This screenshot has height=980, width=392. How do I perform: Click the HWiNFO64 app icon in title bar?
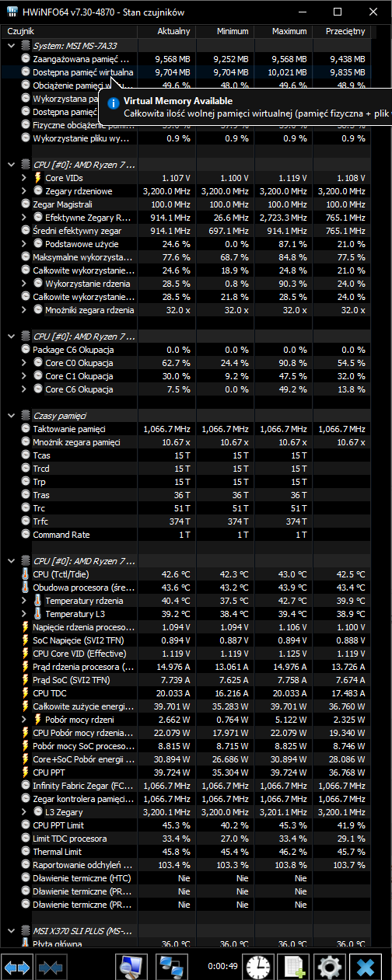tap(13, 12)
